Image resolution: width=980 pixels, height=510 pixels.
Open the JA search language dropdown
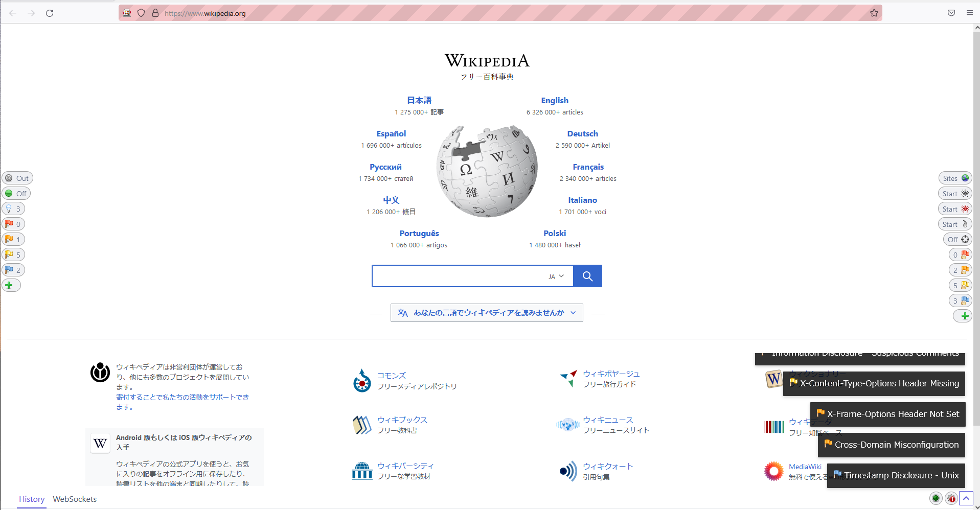[556, 276]
